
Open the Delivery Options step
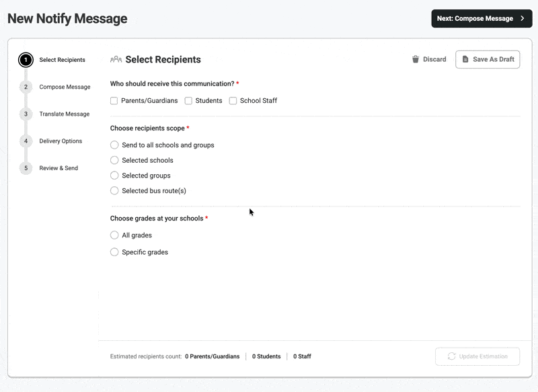tap(61, 141)
